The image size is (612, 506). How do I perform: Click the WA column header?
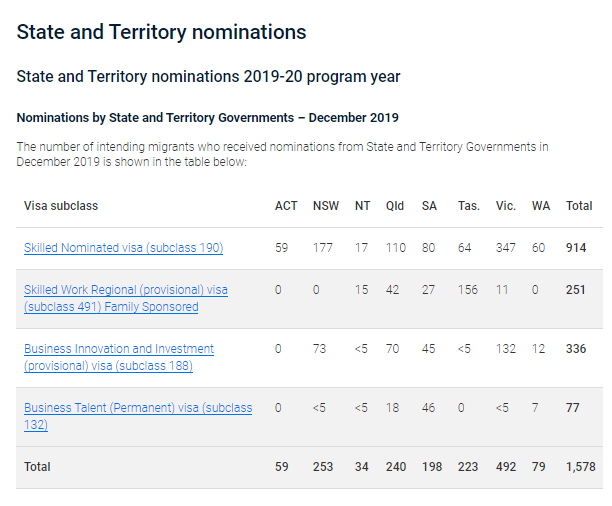[541, 206]
